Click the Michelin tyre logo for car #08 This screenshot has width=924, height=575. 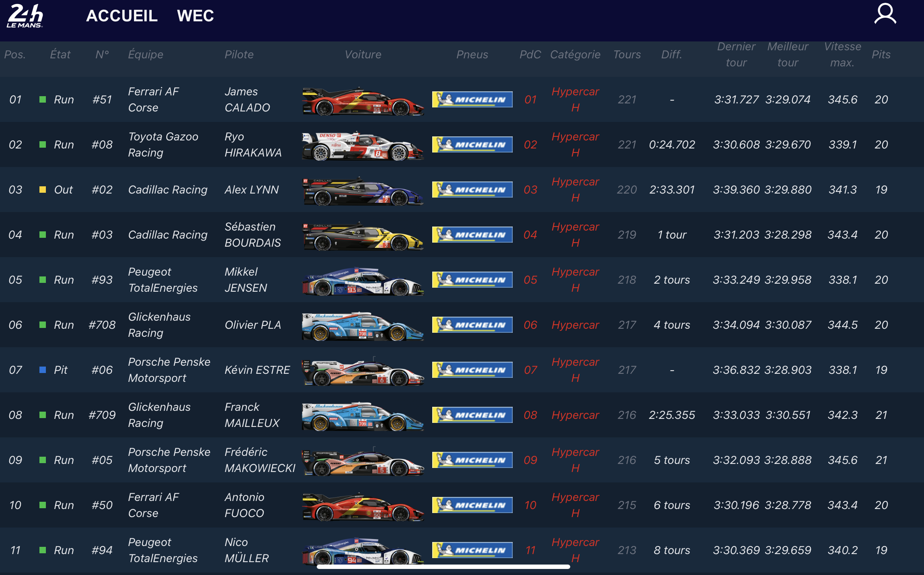(472, 144)
